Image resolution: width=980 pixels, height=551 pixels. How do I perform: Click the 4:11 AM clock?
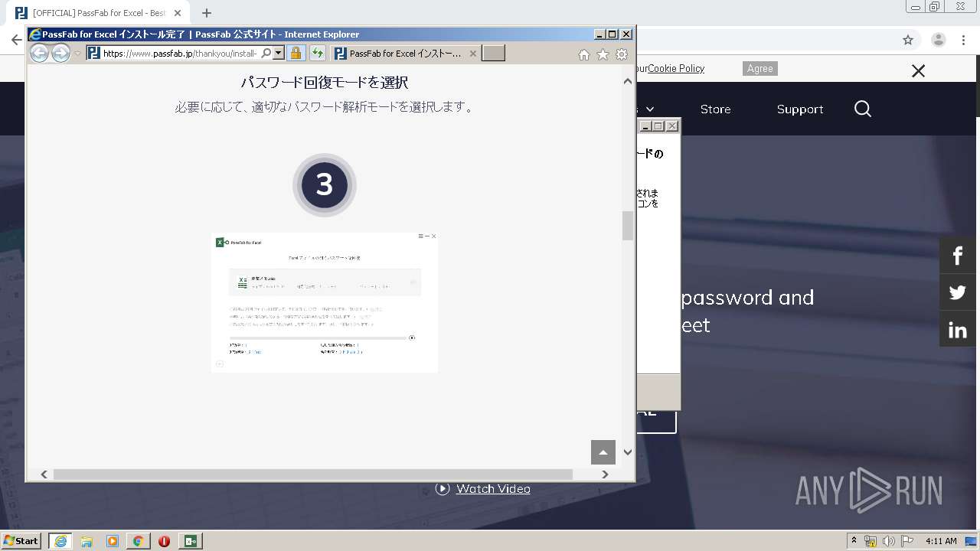[x=941, y=541]
